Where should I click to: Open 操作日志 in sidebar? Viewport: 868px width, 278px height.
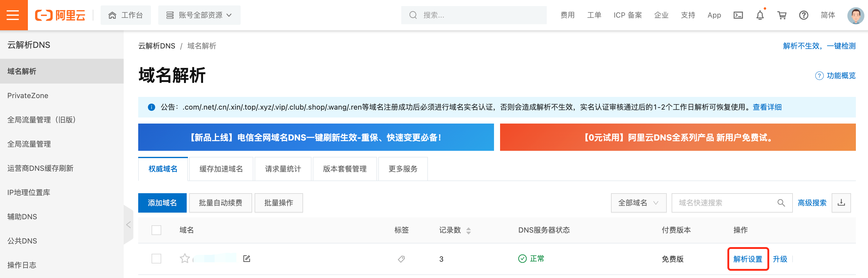click(62, 265)
